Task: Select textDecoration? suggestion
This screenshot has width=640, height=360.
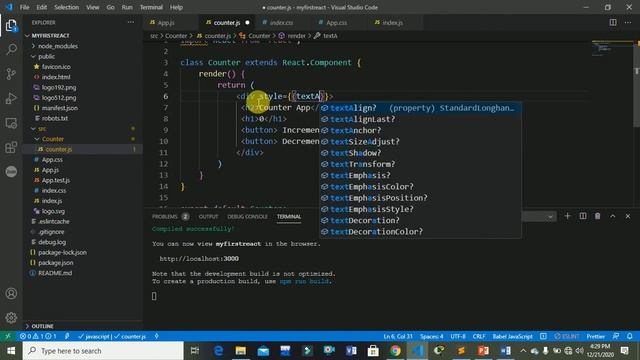Action: 420,220
